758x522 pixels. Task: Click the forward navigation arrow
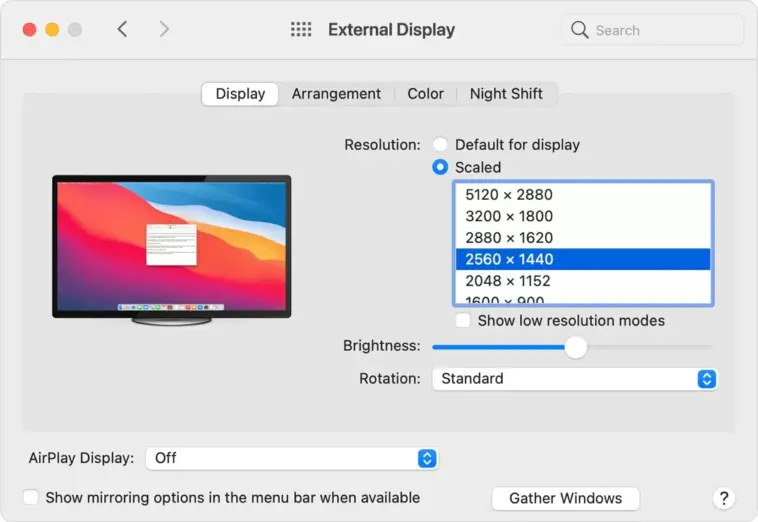(x=164, y=30)
